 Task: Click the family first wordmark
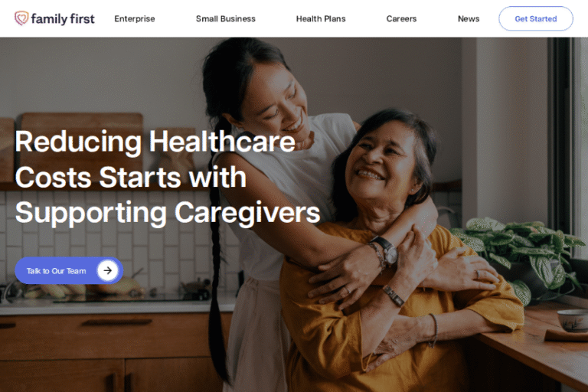(63, 18)
